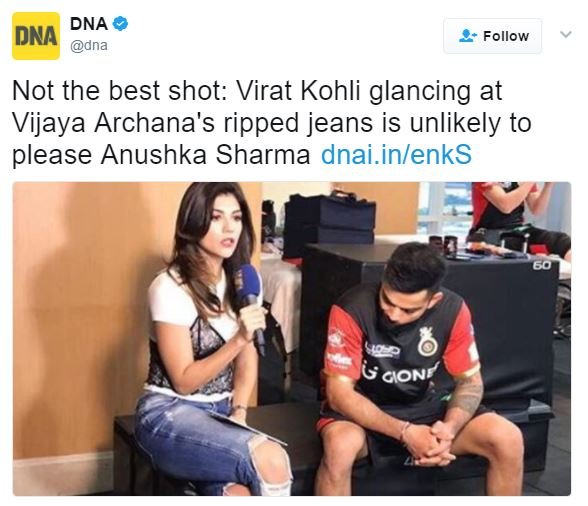This screenshot has width=588, height=506.
Task: Click the add-person icon inside Follow
Action: (x=468, y=36)
